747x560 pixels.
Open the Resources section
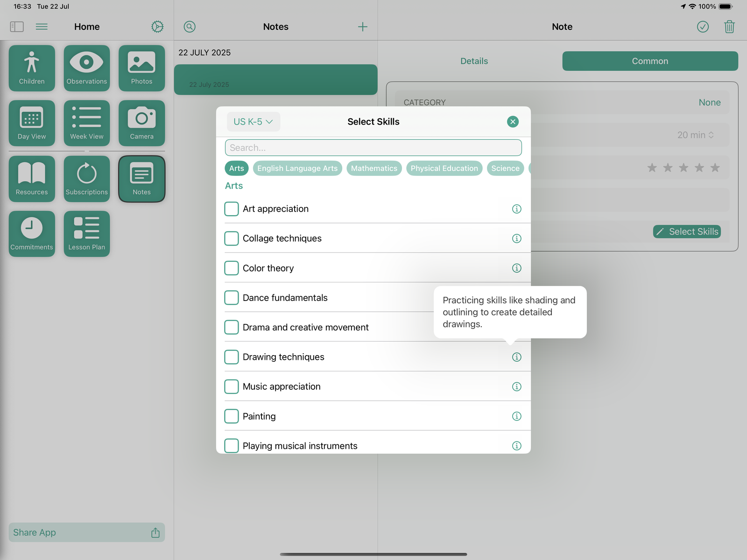(31, 179)
